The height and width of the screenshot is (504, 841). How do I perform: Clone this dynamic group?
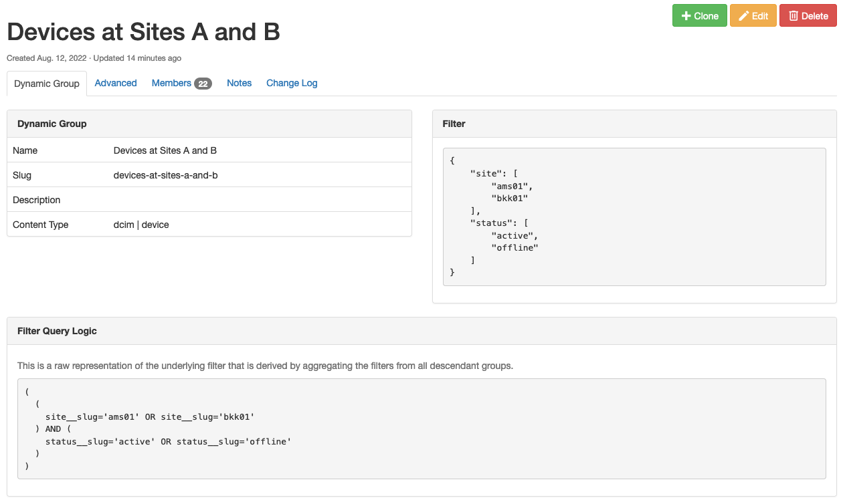point(700,15)
